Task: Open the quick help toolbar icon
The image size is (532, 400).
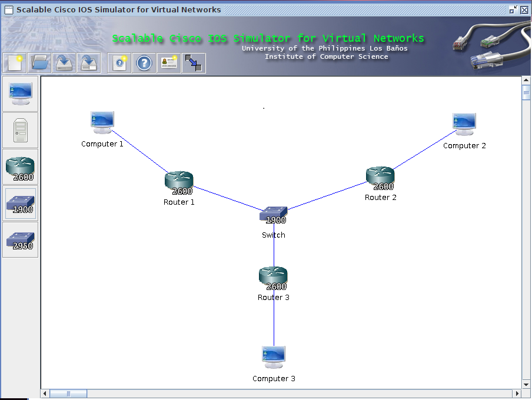Action: point(119,63)
